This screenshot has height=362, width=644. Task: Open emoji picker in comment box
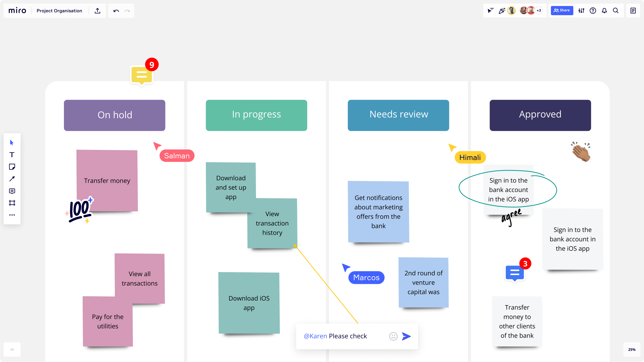click(x=393, y=336)
